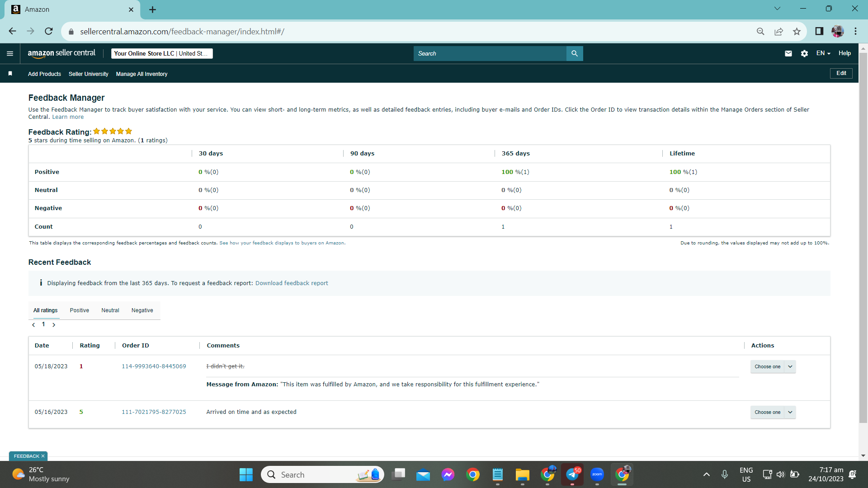Click the browser forward arrow
Viewport: 868px width, 488px height.
click(30, 31)
